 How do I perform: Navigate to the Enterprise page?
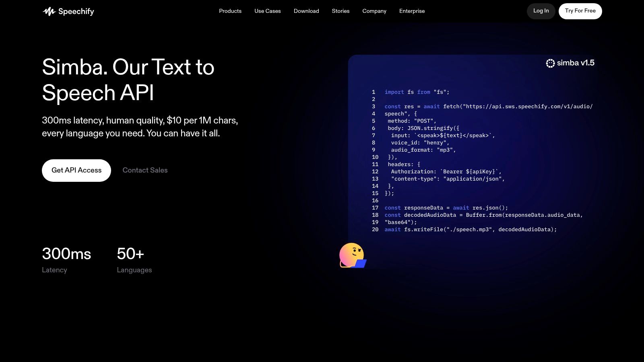pos(412,11)
